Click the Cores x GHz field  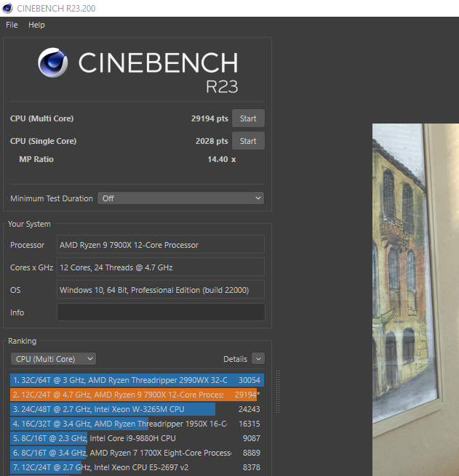(x=161, y=267)
